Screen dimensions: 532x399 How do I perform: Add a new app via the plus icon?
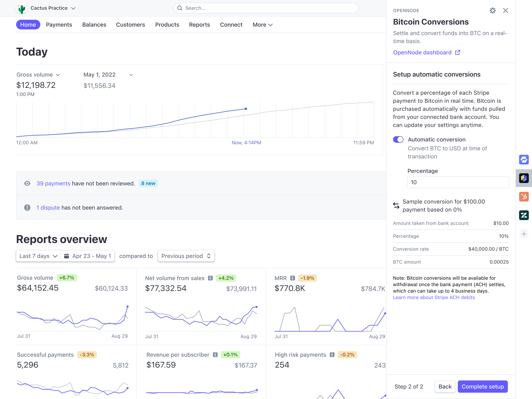click(x=524, y=234)
